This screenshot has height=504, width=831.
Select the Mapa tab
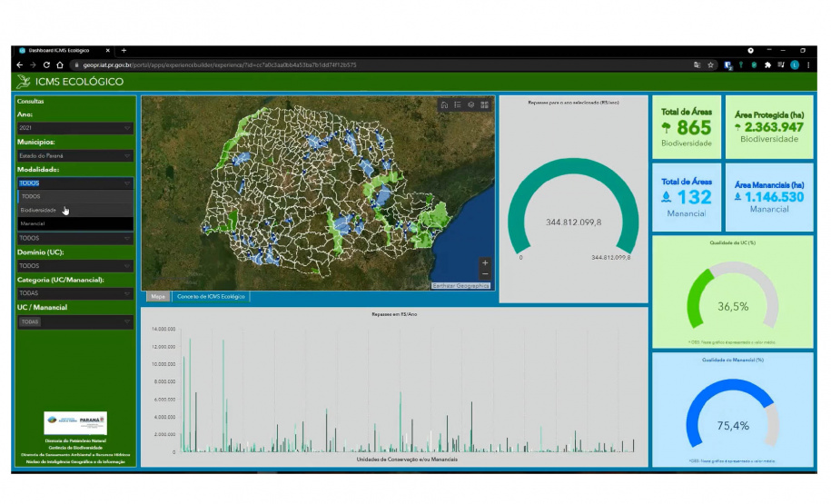coord(157,297)
